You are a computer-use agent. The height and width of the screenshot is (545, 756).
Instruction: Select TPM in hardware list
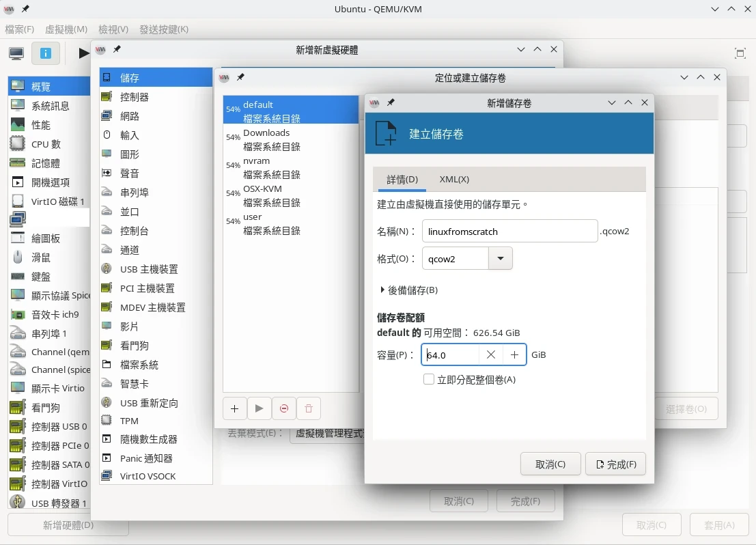[x=129, y=421]
